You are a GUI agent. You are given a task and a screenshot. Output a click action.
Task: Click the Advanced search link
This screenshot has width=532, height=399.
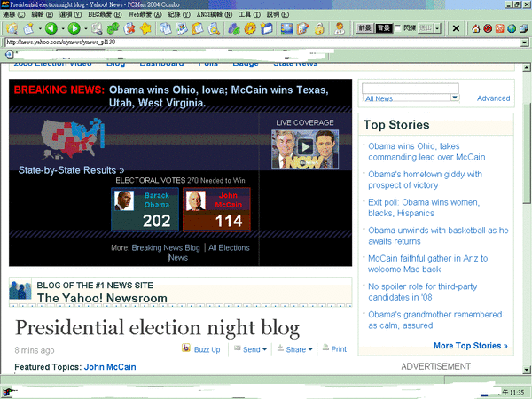coord(493,98)
